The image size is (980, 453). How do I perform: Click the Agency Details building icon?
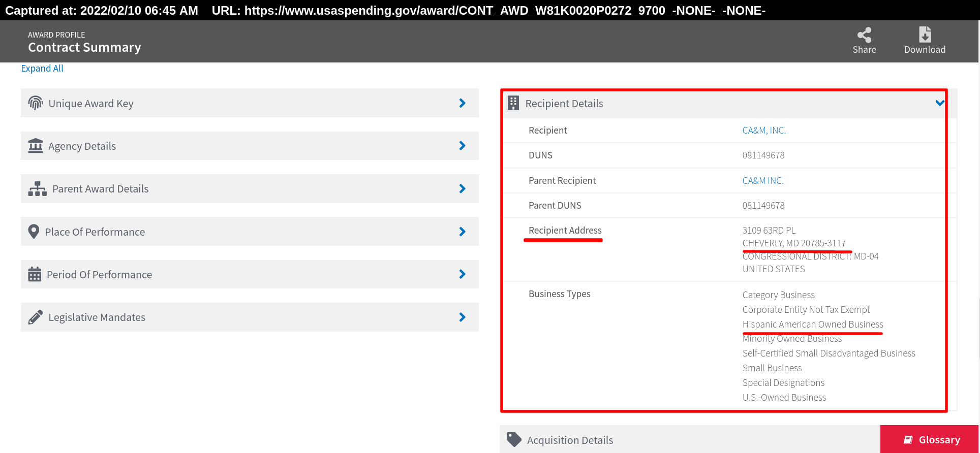[x=35, y=146]
